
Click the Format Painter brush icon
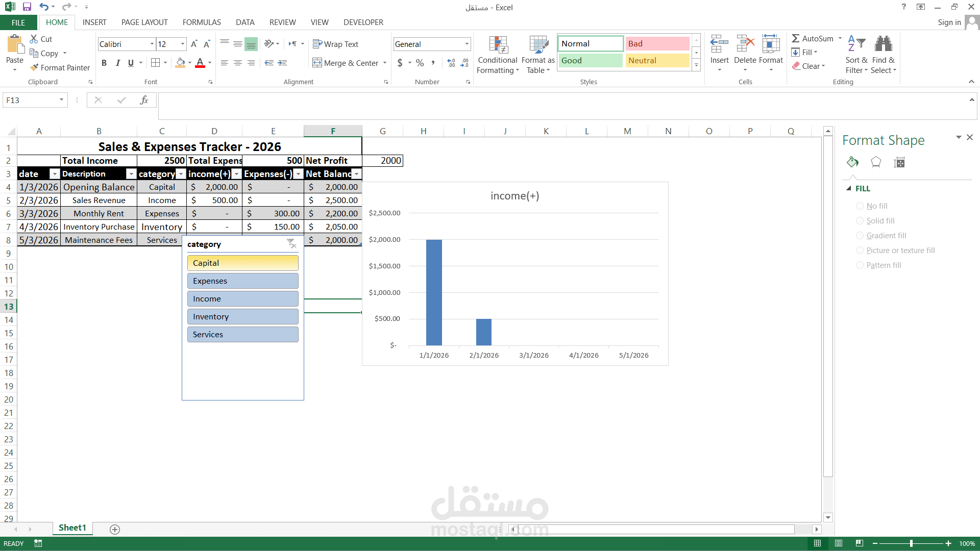tap(34, 67)
